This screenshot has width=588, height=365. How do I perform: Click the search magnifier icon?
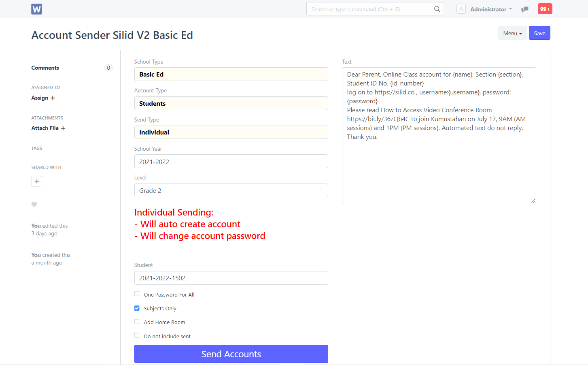click(437, 9)
